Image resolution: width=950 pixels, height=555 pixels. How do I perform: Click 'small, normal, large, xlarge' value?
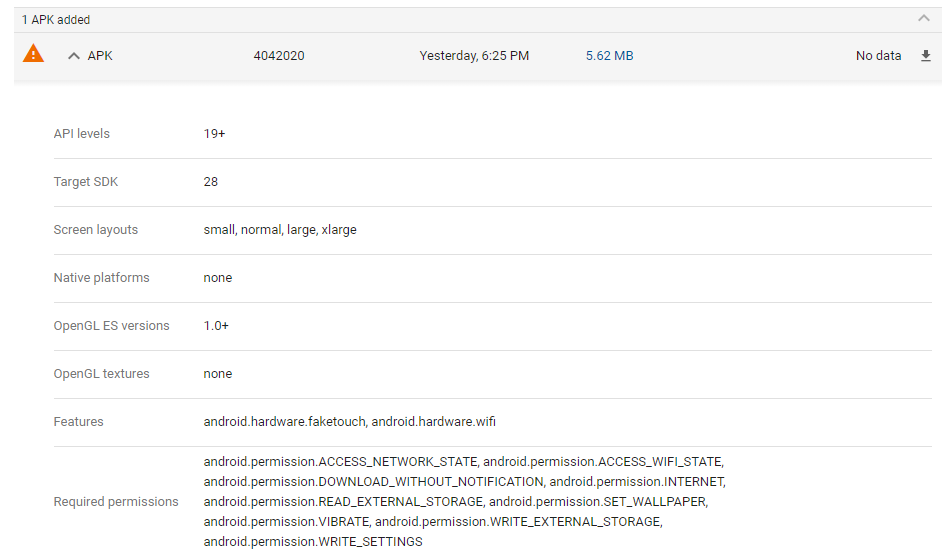click(280, 230)
